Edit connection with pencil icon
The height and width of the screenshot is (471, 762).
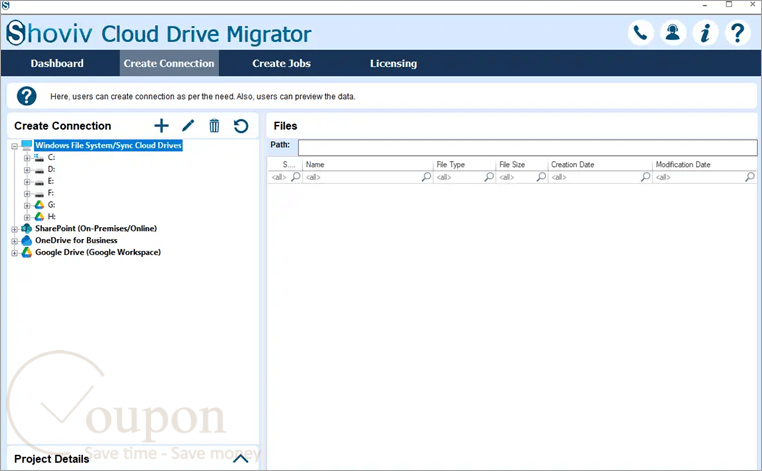tap(188, 126)
